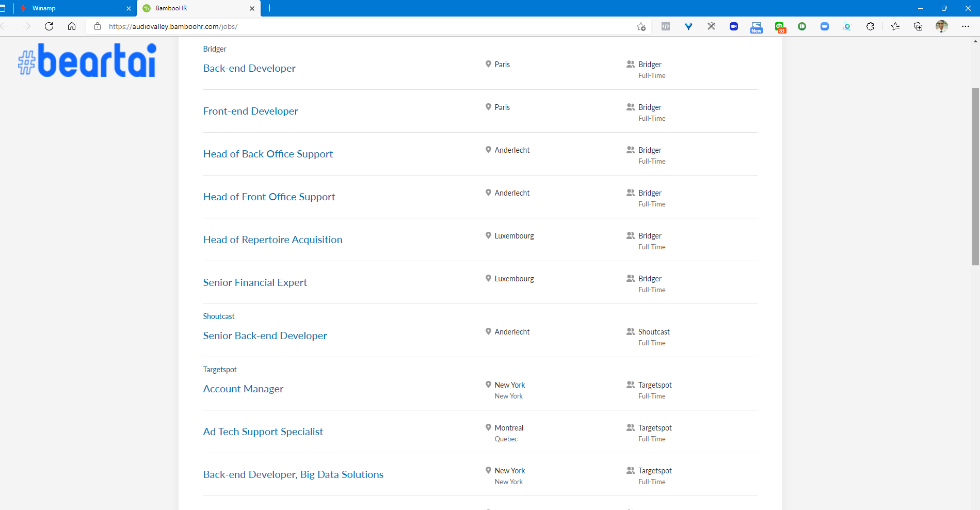Open the Extensions puzzle piece menu

[870, 26]
